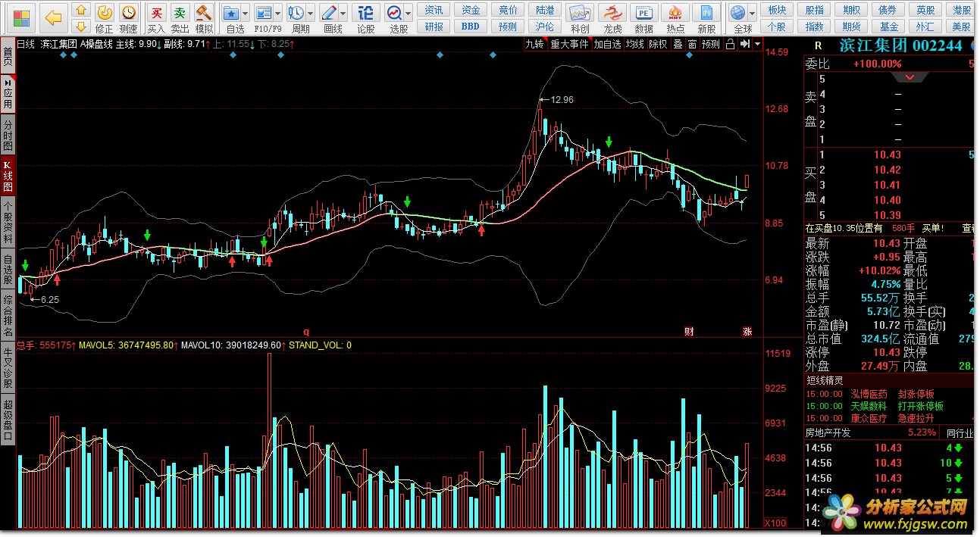980x537 pixels.
Task: Click the up arrow page button
Action: [x=82, y=10]
